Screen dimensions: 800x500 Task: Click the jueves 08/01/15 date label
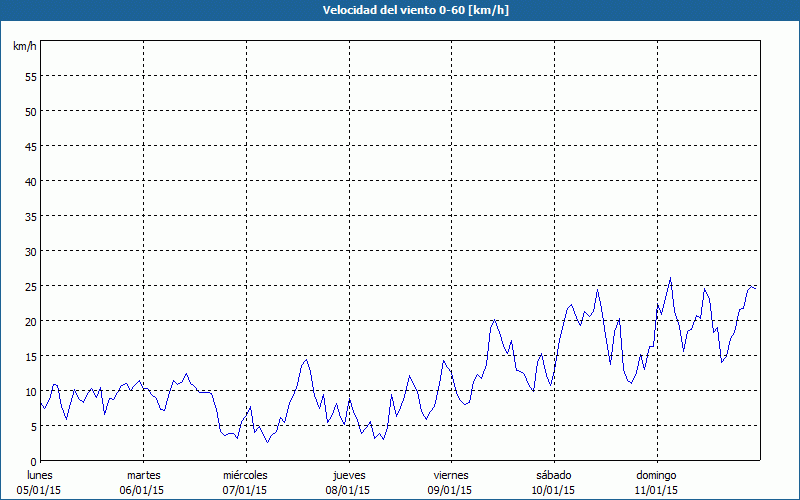pos(348,482)
